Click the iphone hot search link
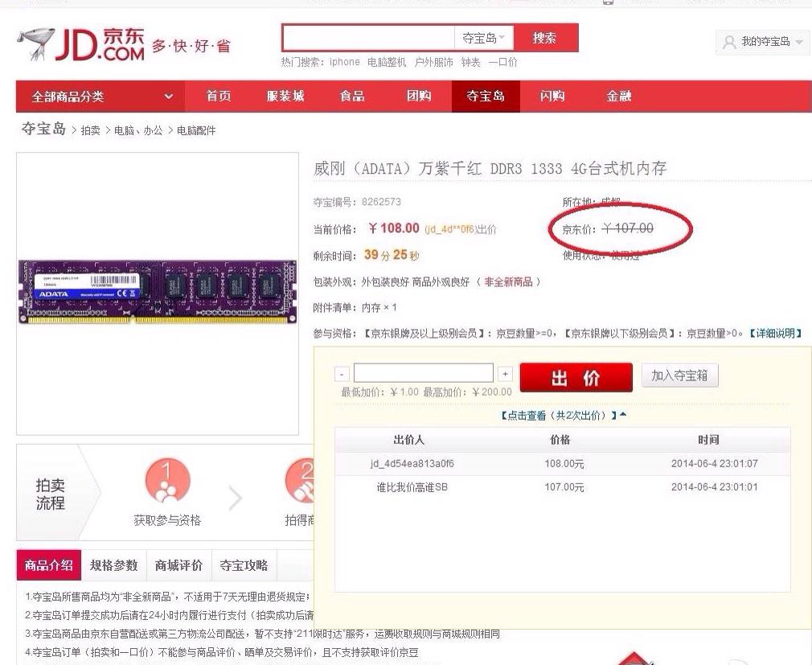The width and height of the screenshot is (812, 665). [x=344, y=62]
